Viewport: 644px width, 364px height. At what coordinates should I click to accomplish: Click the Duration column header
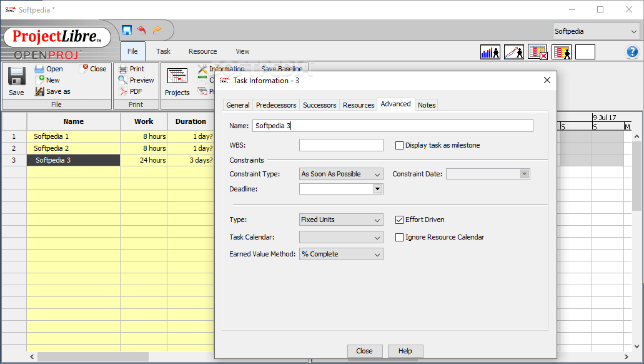pyautogui.click(x=191, y=121)
